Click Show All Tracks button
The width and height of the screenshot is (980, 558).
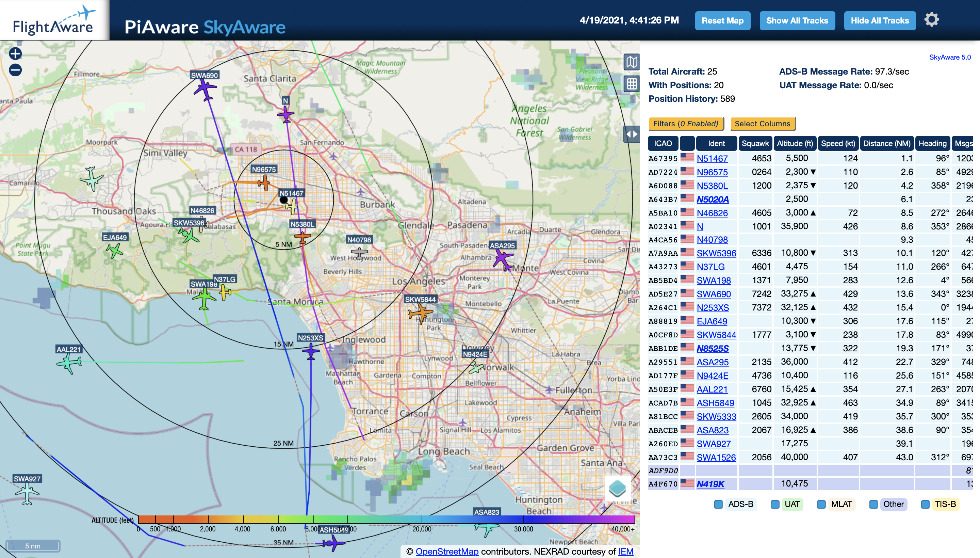[797, 21]
